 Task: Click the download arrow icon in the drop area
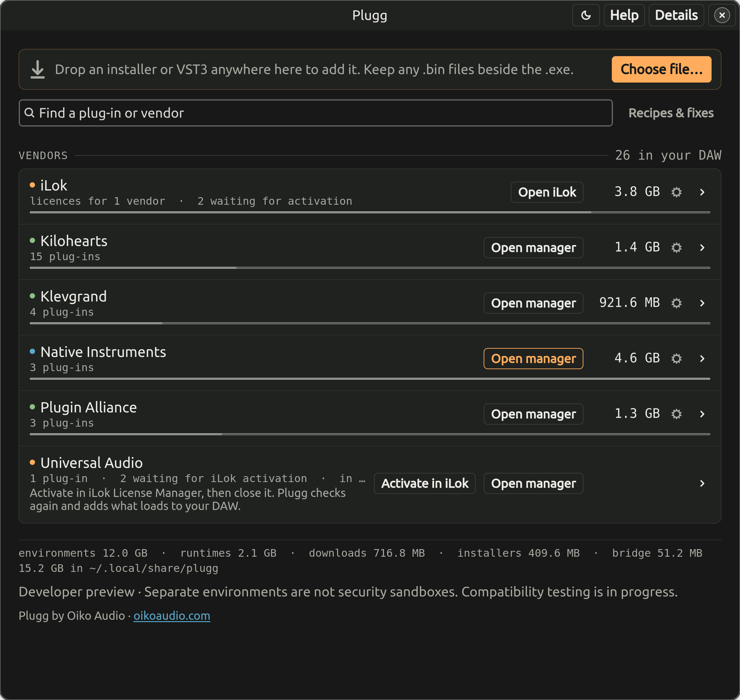(37, 69)
